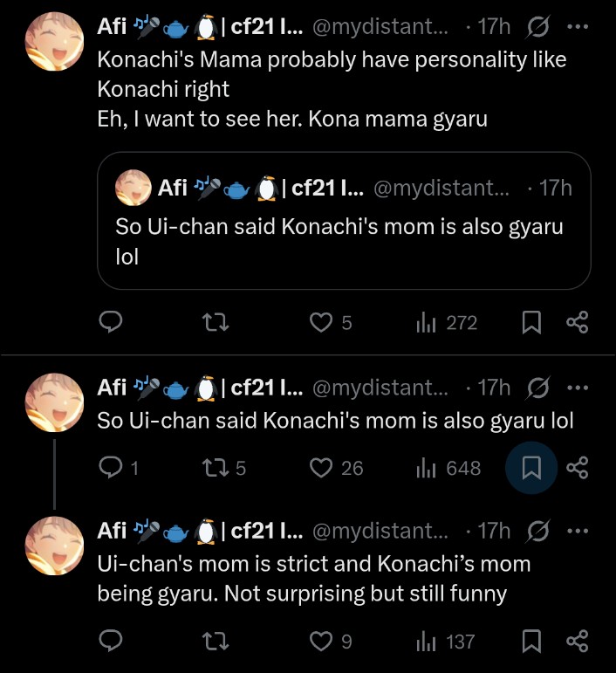View analytics showing 272 views
Screen dimensions: 616x673
point(426,323)
